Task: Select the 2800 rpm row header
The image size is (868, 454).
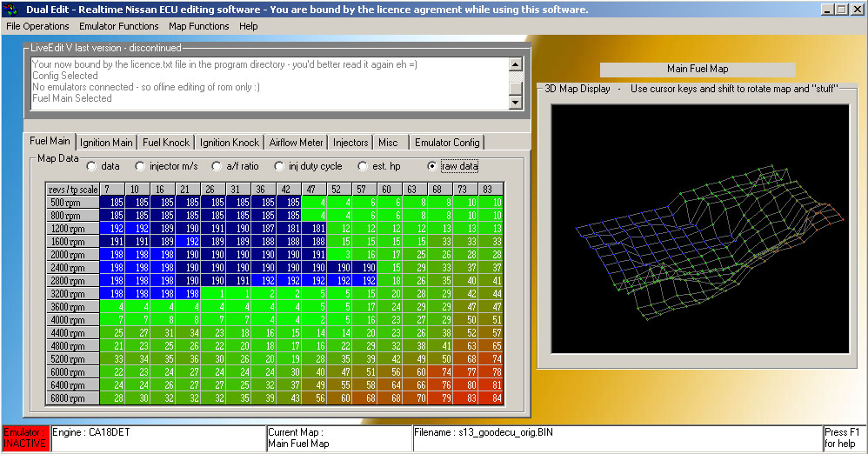Action: pos(73,281)
